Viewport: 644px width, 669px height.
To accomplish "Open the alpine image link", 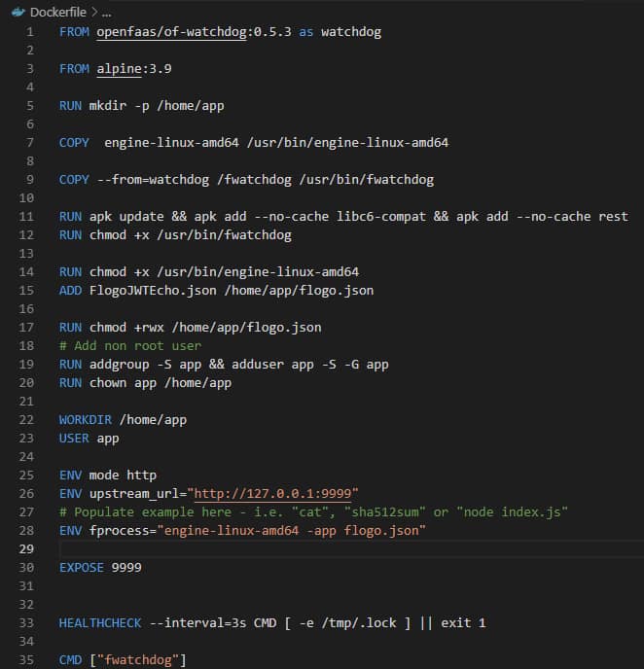I will [116, 69].
